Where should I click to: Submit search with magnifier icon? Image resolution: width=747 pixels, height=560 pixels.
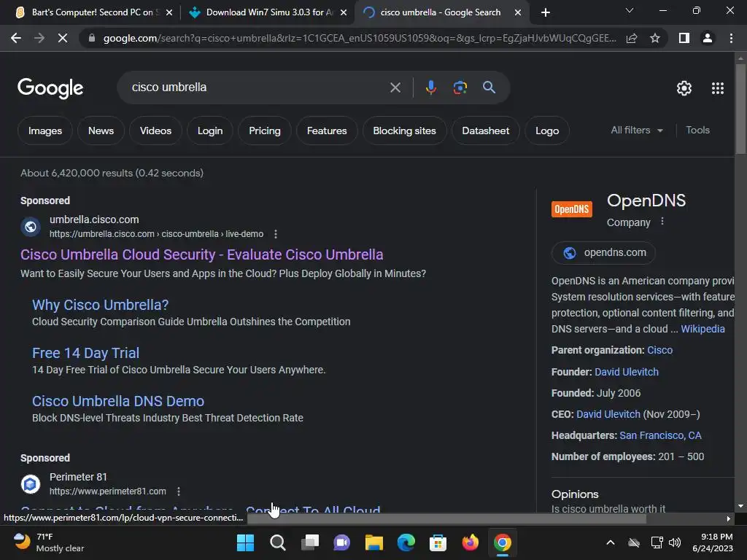pos(489,87)
